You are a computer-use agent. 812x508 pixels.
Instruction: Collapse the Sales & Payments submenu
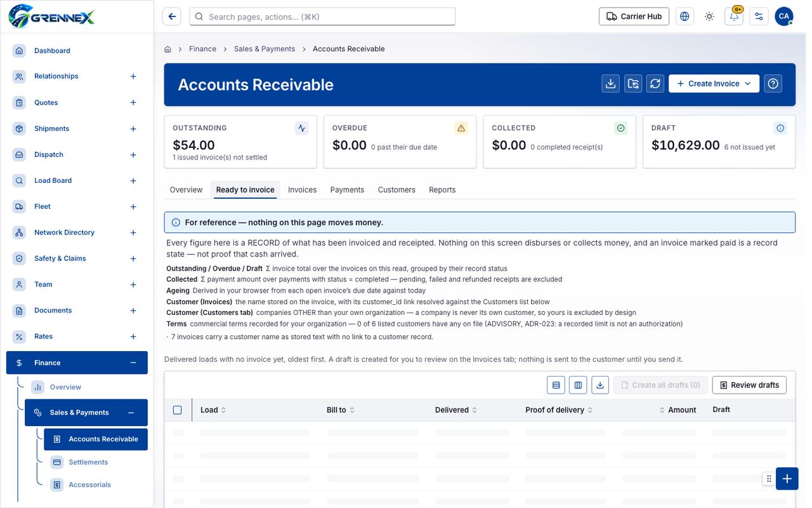(x=131, y=413)
